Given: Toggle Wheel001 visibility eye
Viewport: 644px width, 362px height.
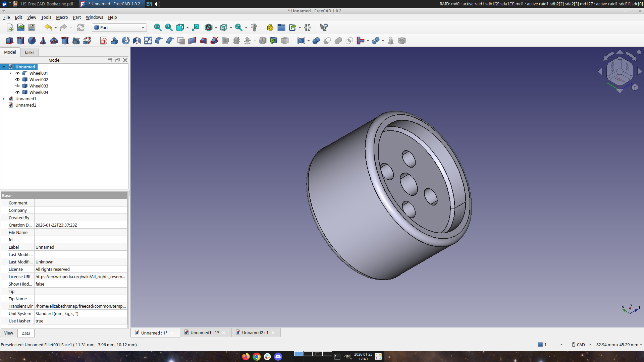Looking at the screenshot, I should click(x=17, y=73).
